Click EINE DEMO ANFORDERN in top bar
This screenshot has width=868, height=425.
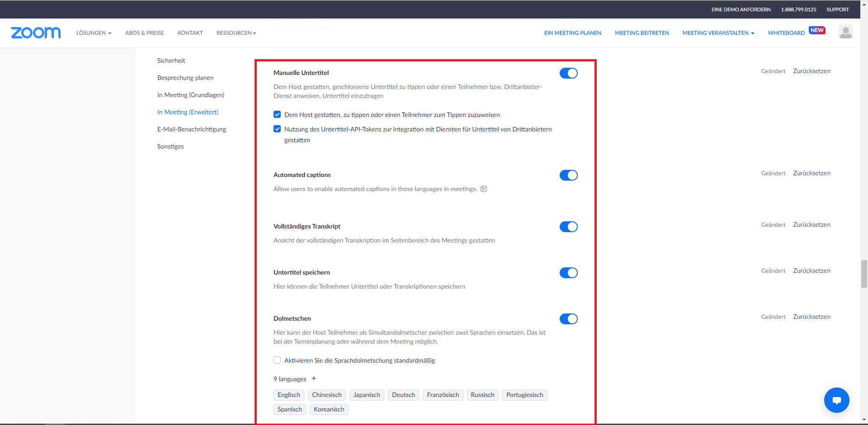pyautogui.click(x=741, y=9)
